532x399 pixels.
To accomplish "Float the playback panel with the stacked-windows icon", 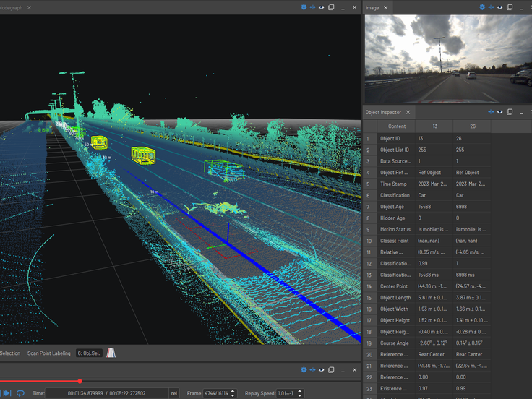I will coord(331,370).
